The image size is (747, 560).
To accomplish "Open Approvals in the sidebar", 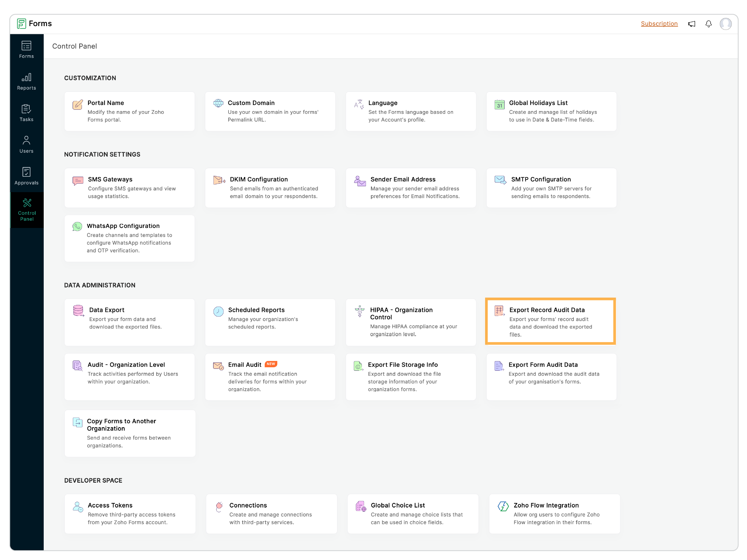I will click(26, 176).
